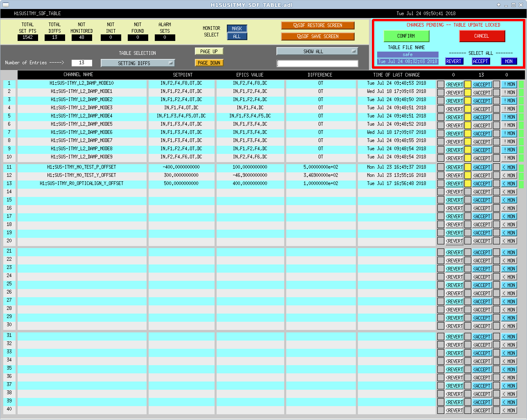The image size is (527, 420).
Task: Select the MASK monitor option
Action: click(x=237, y=29)
